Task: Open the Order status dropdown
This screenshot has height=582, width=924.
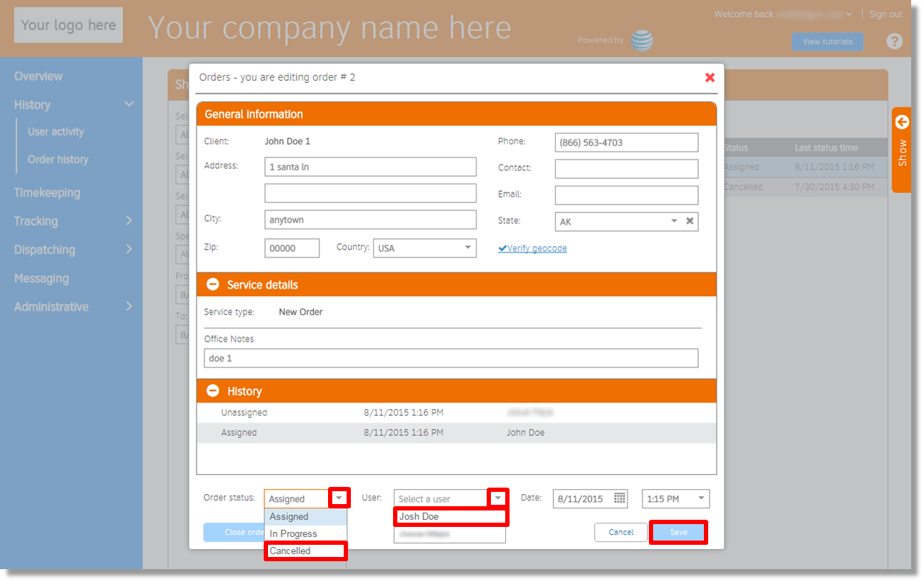Action: pyautogui.click(x=338, y=498)
